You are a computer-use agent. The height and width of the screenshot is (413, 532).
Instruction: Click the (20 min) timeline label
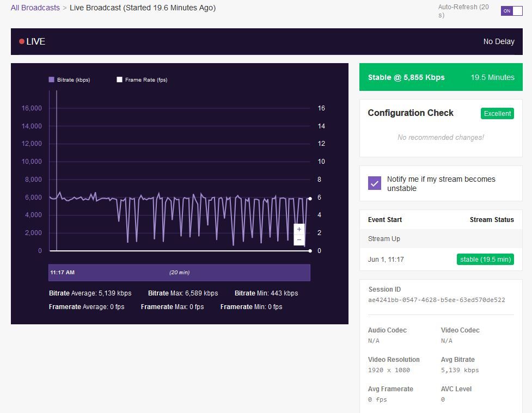coord(180,273)
